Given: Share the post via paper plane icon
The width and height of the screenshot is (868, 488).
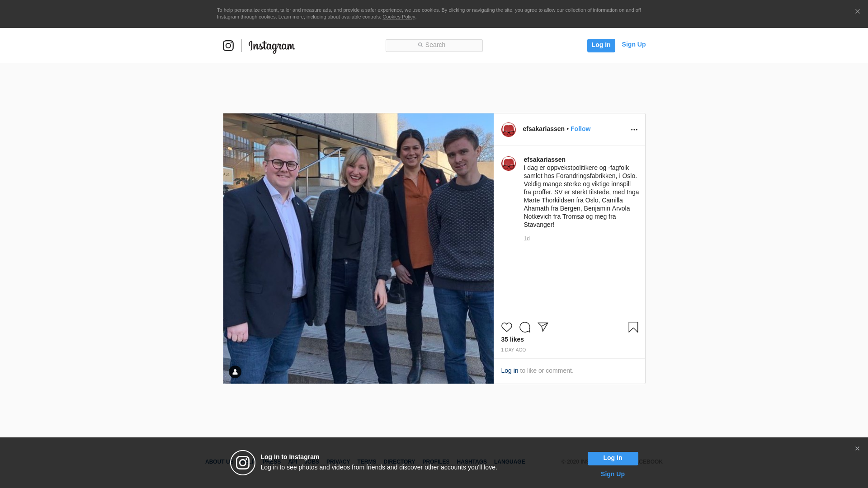Looking at the screenshot, I should pos(543,327).
